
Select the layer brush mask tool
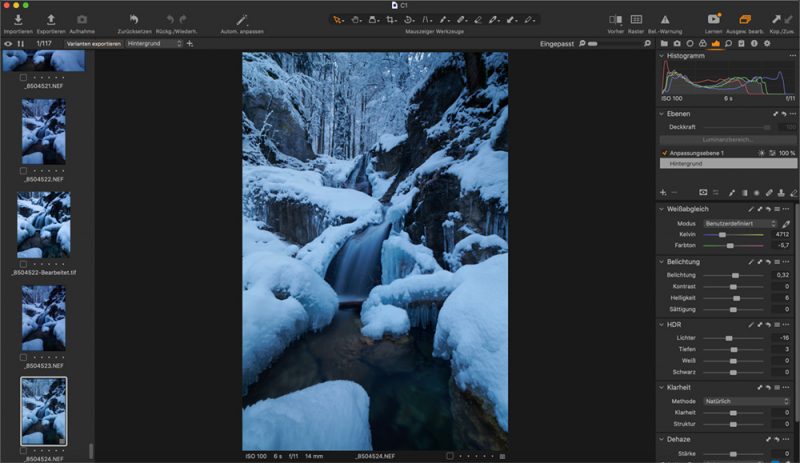tap(732, 192)
